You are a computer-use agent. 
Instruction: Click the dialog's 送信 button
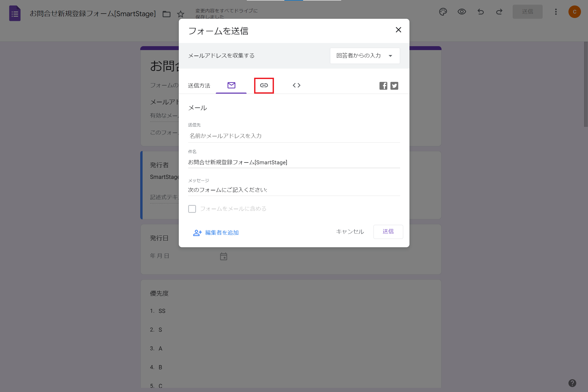click(388, 232)
